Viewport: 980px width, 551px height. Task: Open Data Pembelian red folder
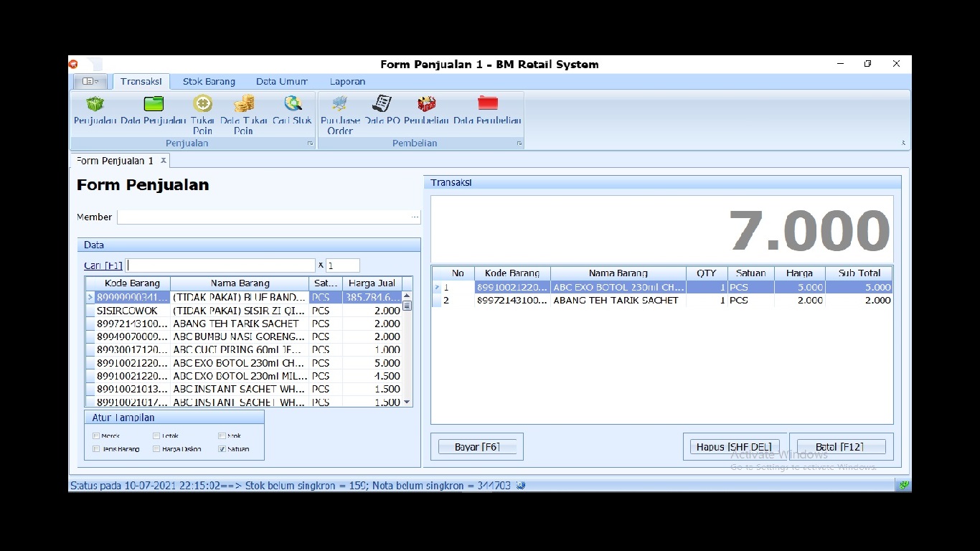[x=488, y=105]
